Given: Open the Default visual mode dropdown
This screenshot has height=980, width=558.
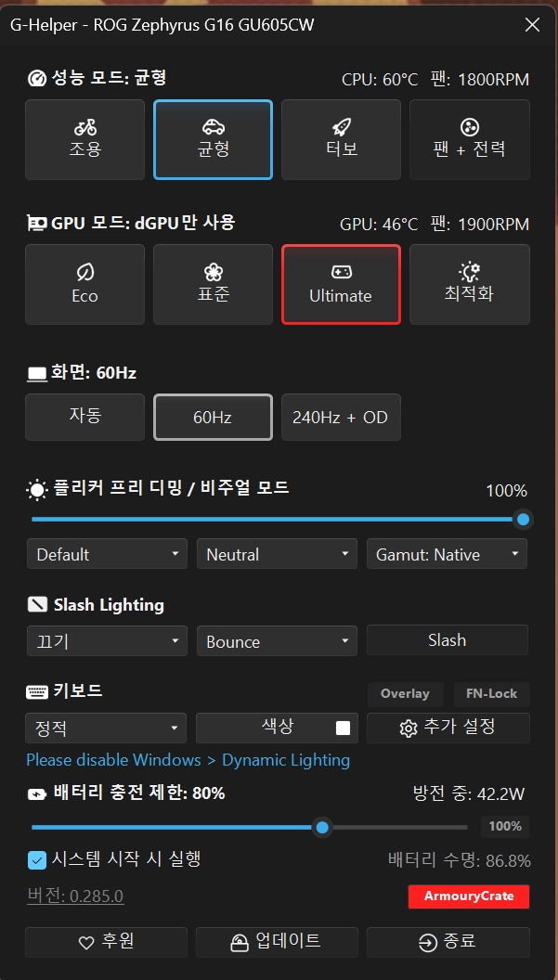Looking at the screenshot, I should 107,554.
